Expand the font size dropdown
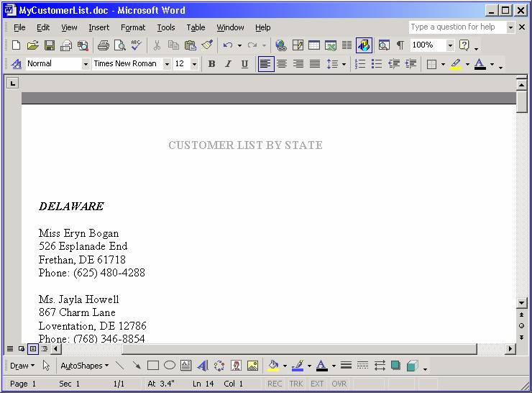Screen dimensions: 532x393 click(194, 64)
